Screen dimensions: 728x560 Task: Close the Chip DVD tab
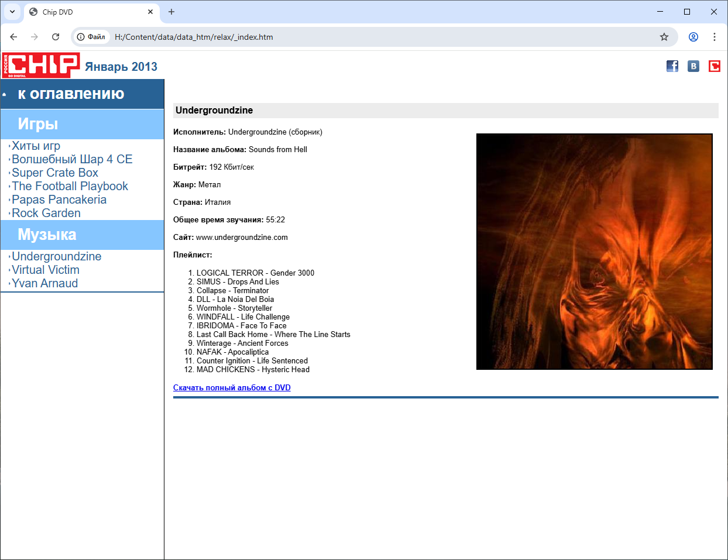(x=150, y=12)
